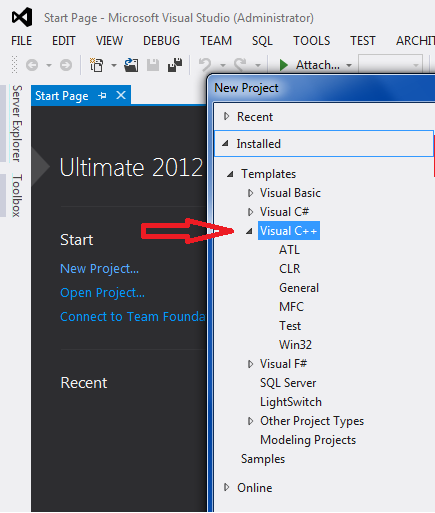Image resolution: width=435 pixels, height=513 pixels.
Task: Select ATL under Visual C++
Action: pos(289,250)
